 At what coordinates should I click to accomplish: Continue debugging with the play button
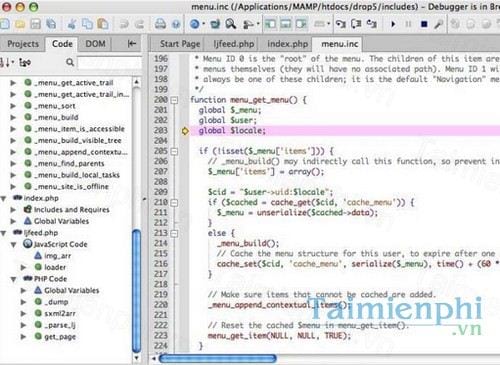point(393,24)
